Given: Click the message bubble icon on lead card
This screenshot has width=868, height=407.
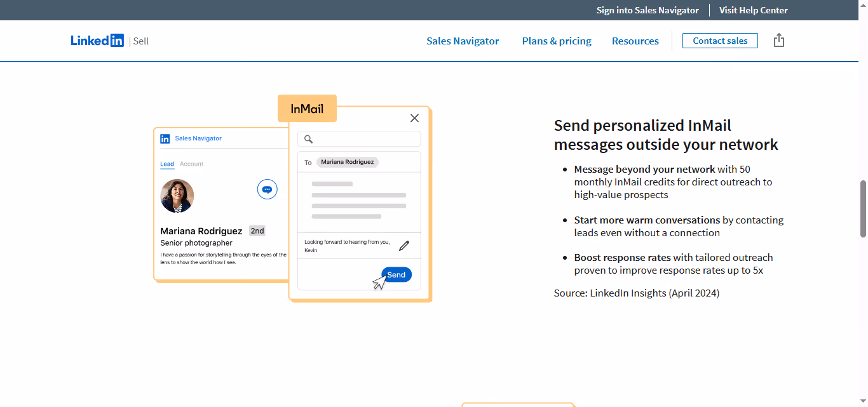Looking at the screenshot, I should pos(268,189).
